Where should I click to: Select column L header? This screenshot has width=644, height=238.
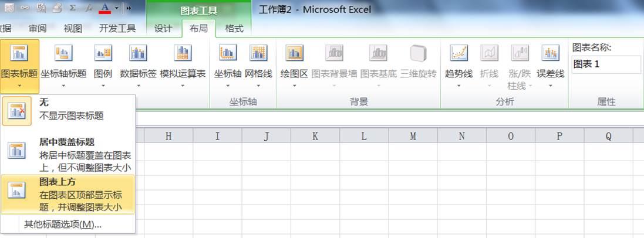(364, 136)
